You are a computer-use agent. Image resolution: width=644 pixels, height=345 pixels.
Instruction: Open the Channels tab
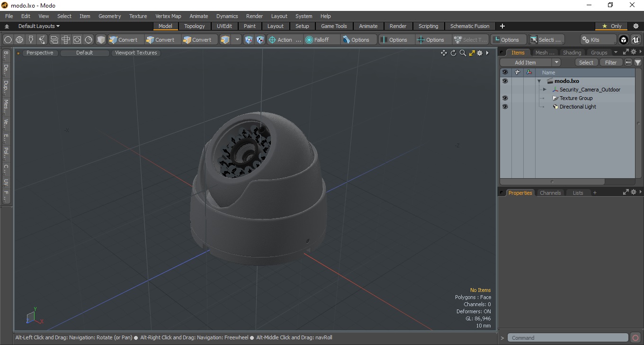point(550,193)
